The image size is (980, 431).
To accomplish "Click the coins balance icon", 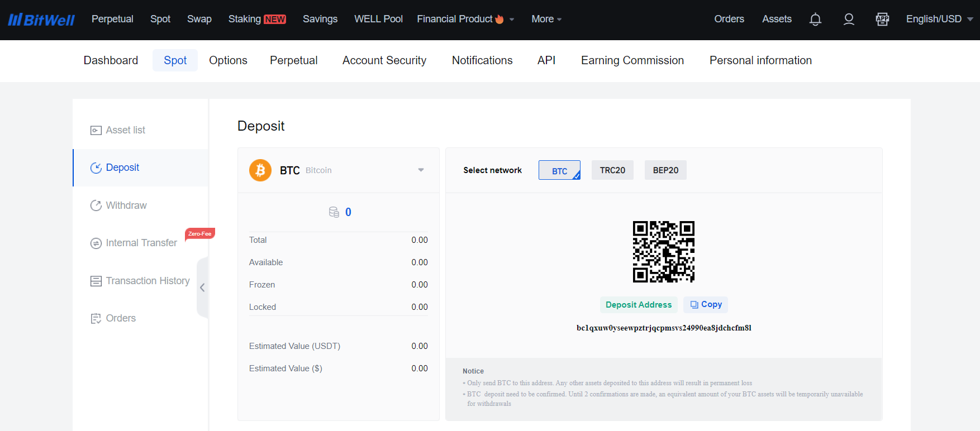I will click(334, 212).
